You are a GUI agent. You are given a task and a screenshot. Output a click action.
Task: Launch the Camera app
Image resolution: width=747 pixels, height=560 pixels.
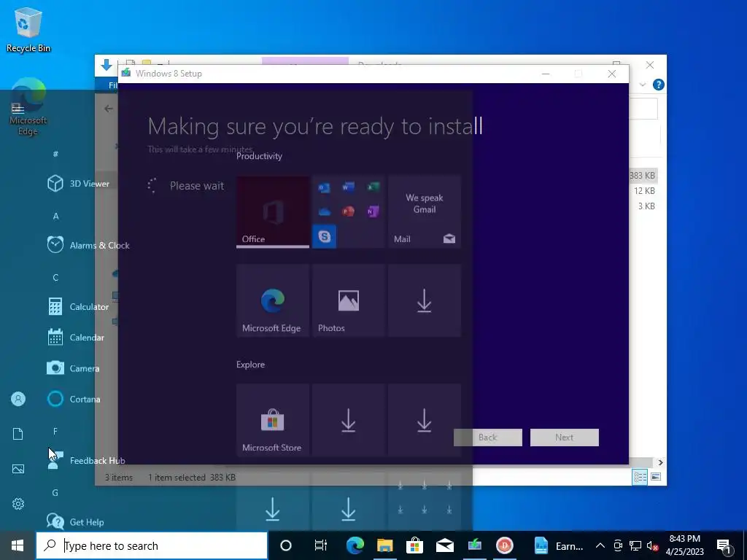pos(74,368)
